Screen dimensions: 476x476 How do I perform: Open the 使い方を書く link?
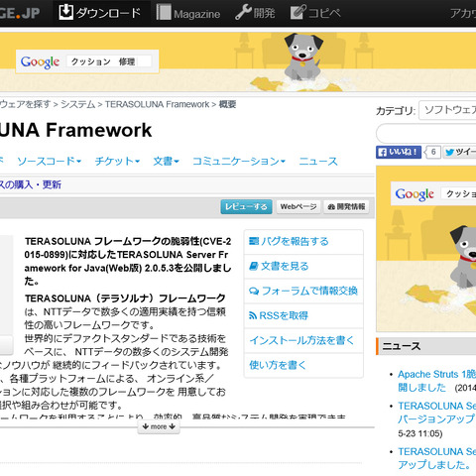click(278, 365)
